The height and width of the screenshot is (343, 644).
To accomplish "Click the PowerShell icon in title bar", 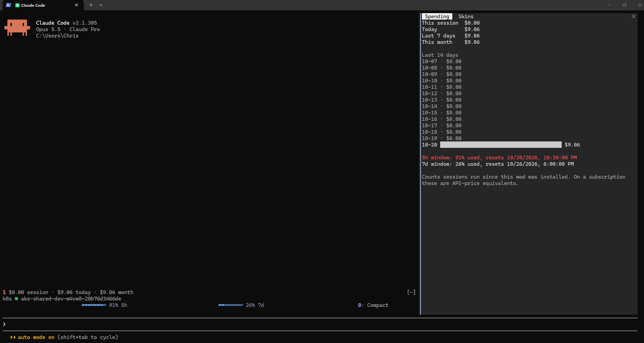I will pos(8,5).
